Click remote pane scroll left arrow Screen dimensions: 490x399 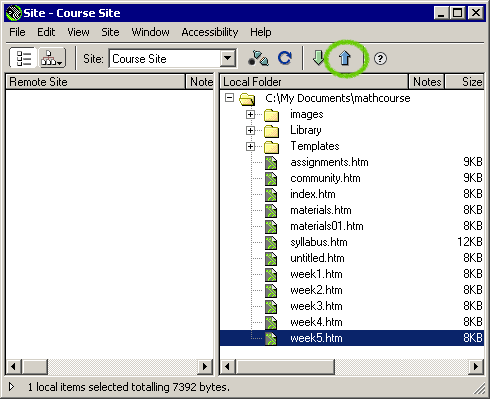pyautogui.click(x=13, y=367)
